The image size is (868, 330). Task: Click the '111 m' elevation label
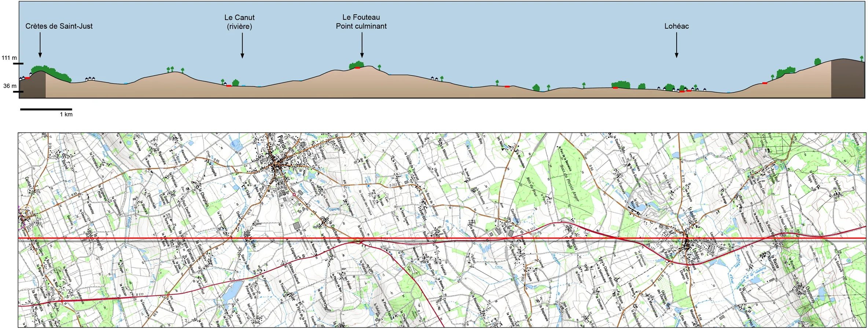9,58
